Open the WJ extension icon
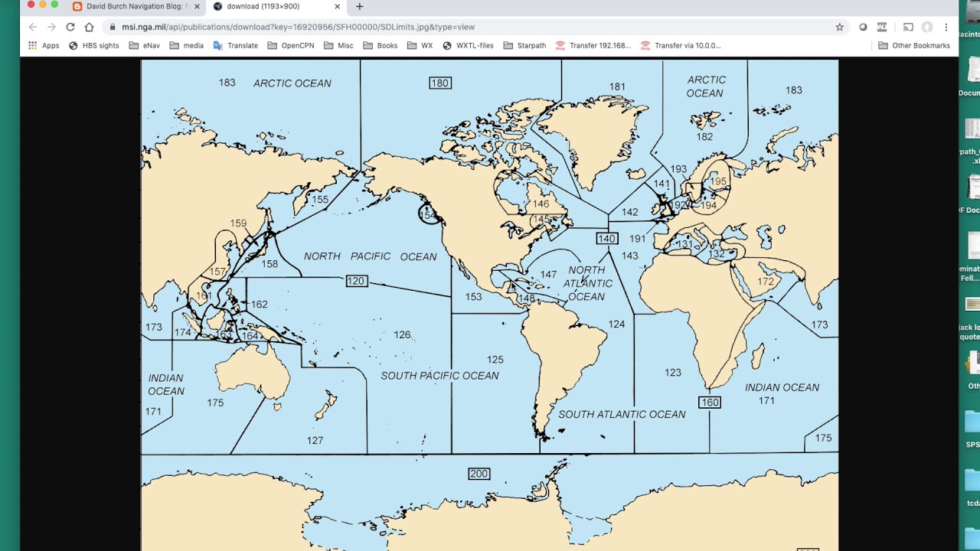The height and width of the screenshot is (551, 980). tap(882, 27)
